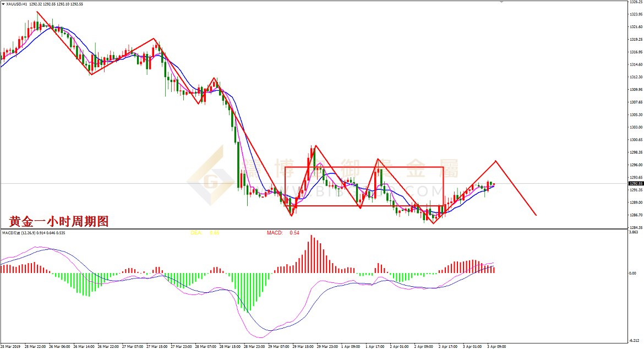Click price axis label 1326.25
This screenshot has width=644, height=349.
pyautogui.click(x=636, y=2)
